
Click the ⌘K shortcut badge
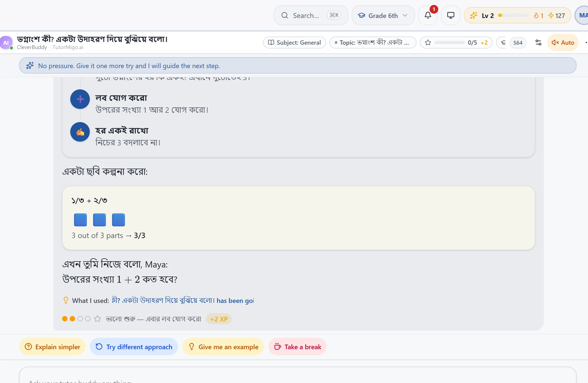pos(334,15)
